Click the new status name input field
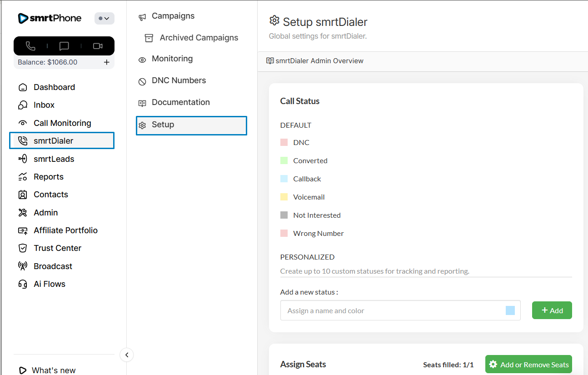Screen dimensions: 588x375 [x=391, y=310]
